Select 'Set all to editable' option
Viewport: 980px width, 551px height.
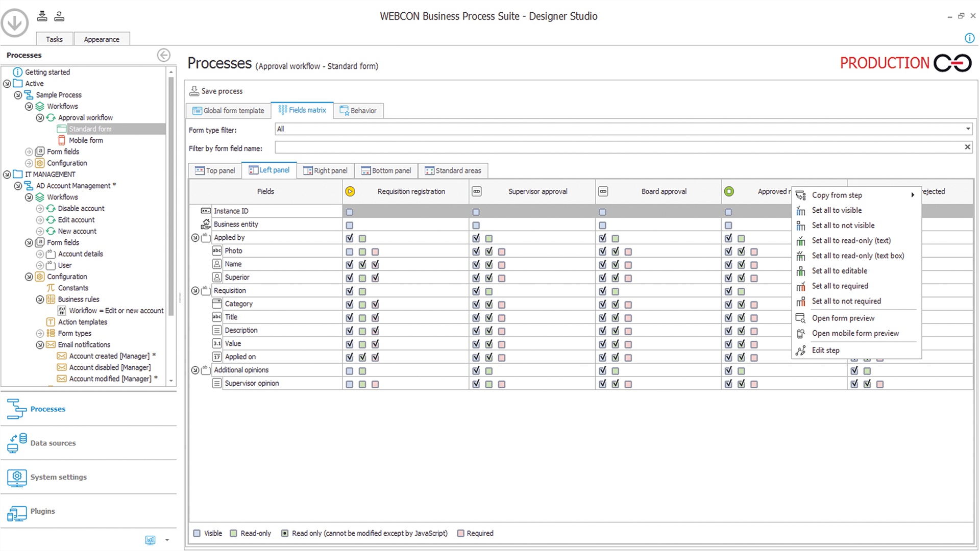click(839, 270)
